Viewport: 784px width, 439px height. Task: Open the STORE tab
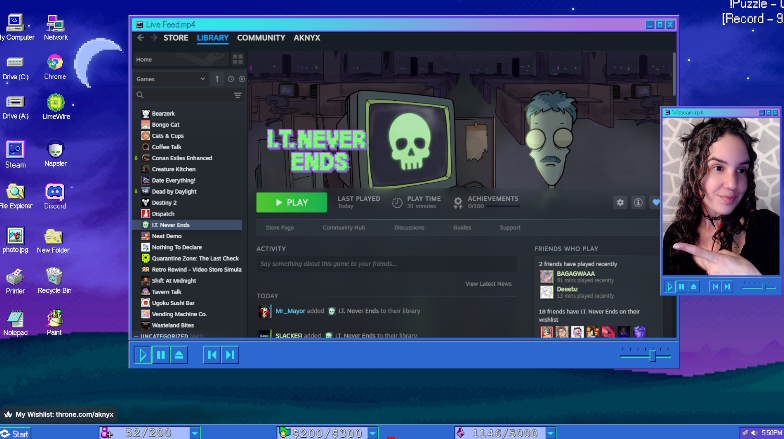pos(176,38)
